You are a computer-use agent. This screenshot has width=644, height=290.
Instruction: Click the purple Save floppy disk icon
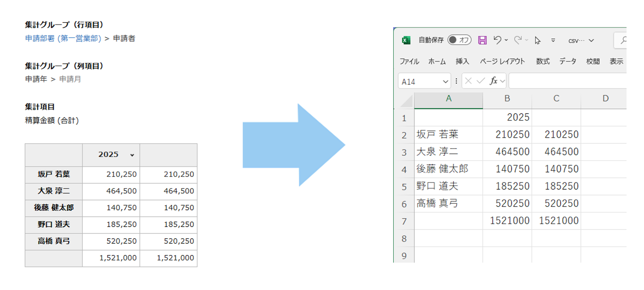click(x=483, y=40)
